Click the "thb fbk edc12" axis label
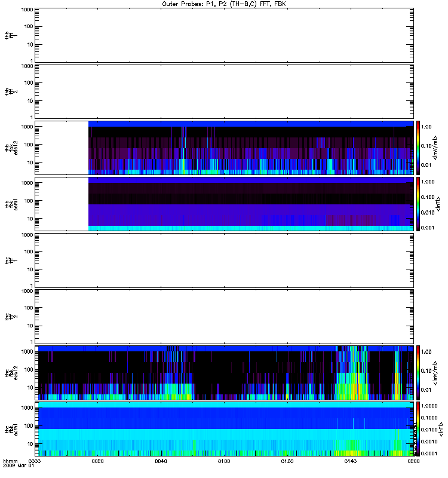448x478 pixels. [11, 148]
